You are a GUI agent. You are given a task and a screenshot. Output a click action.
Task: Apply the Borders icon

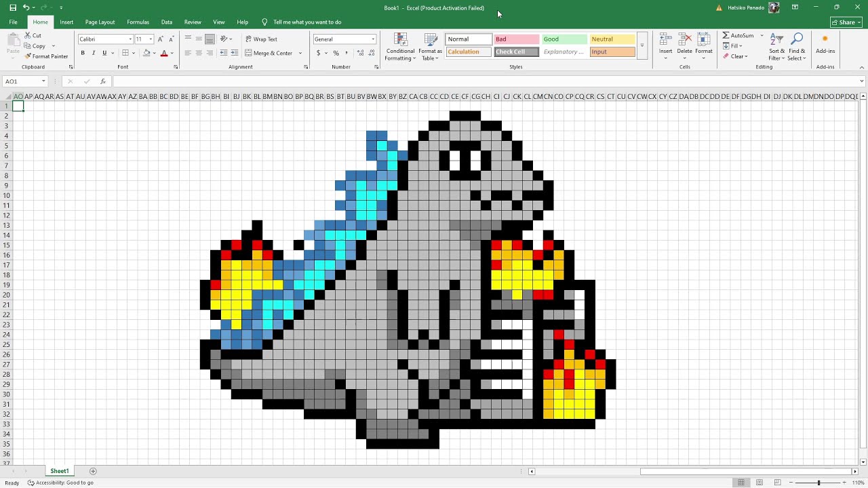point(125,53)
